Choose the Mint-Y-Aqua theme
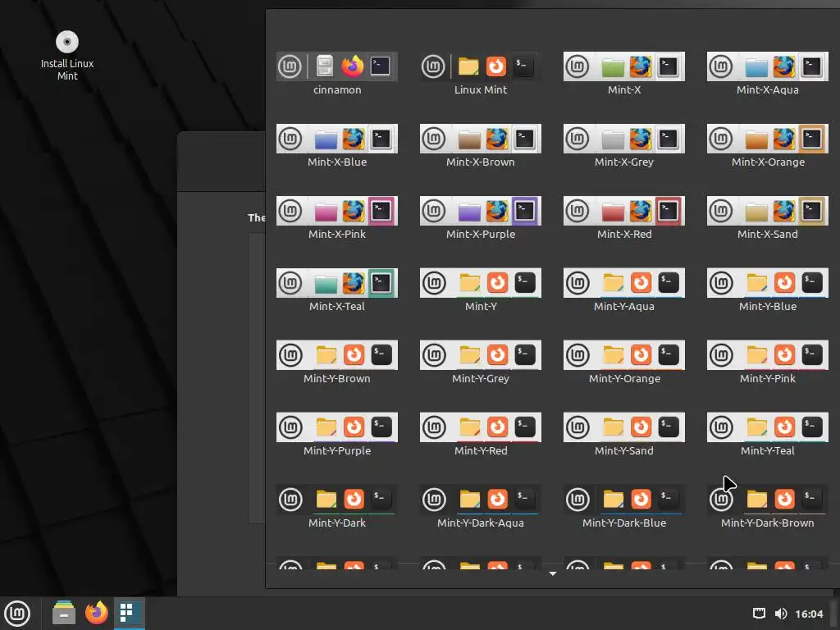Viewport: 840px width, 630px height. [x=624, y=290]
